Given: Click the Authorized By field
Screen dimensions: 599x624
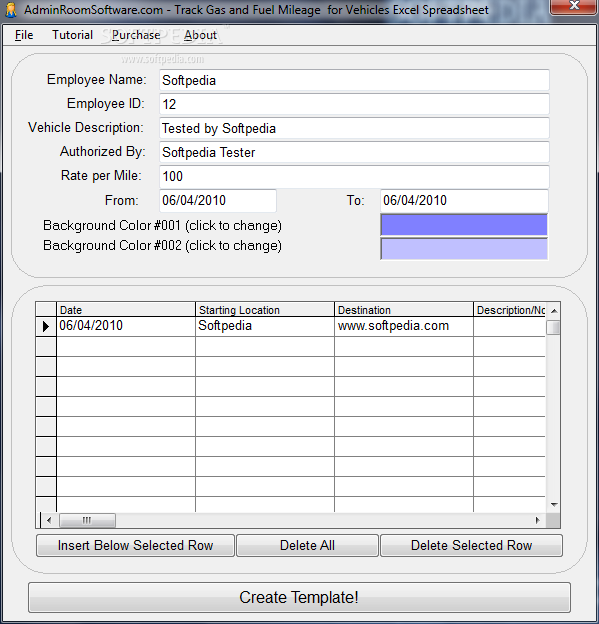Looking at the screenshot, I should tap(354, 152).
